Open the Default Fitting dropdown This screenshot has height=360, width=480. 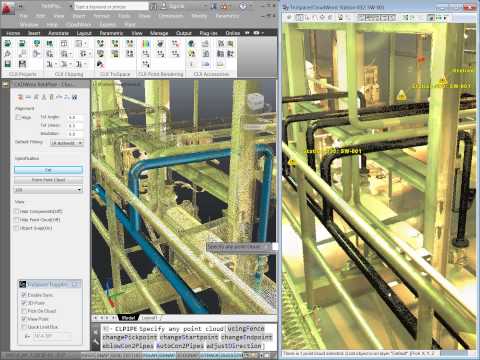click(66, 143)
